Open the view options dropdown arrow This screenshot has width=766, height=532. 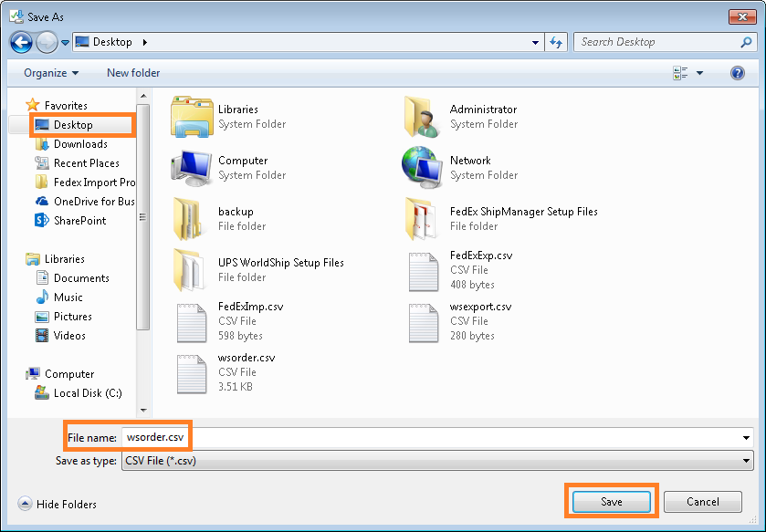699,73
